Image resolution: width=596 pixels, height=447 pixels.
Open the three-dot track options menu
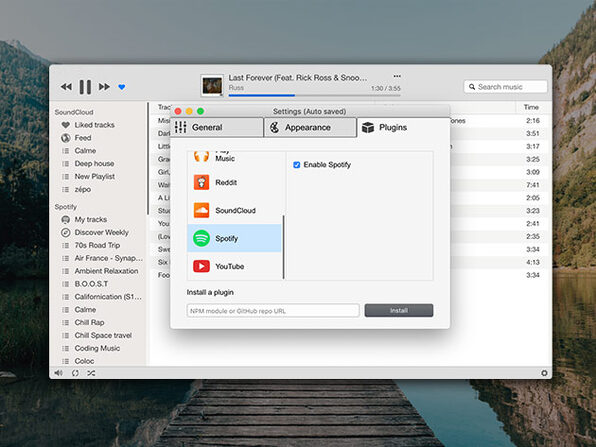pos(397,76)
